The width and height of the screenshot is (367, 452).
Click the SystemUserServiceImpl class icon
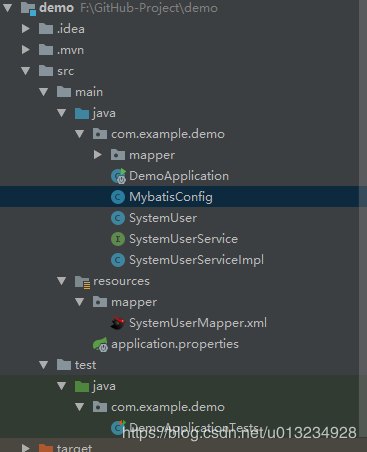point(118,260)
